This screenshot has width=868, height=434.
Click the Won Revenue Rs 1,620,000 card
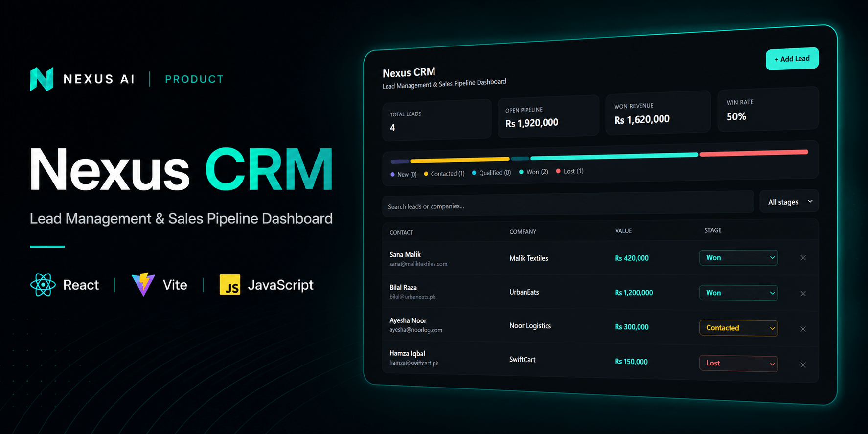[x=658, y=113]
